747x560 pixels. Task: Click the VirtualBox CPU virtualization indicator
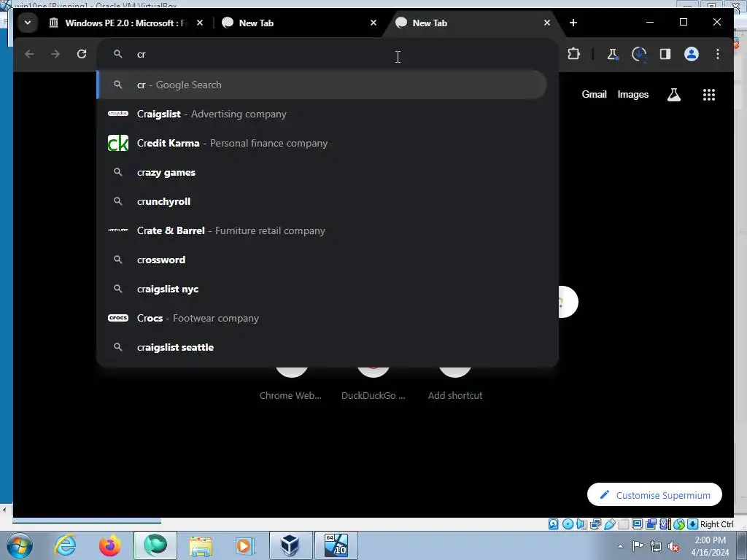664,524
